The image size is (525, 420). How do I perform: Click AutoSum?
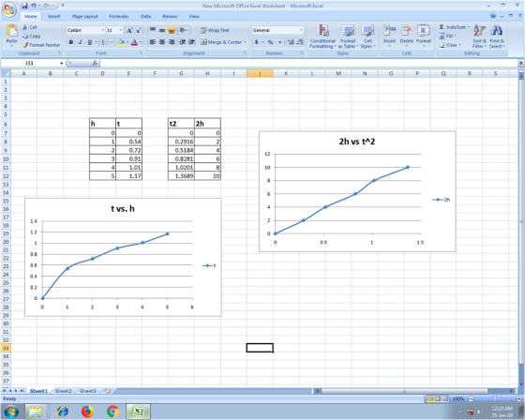click(455, 27)
